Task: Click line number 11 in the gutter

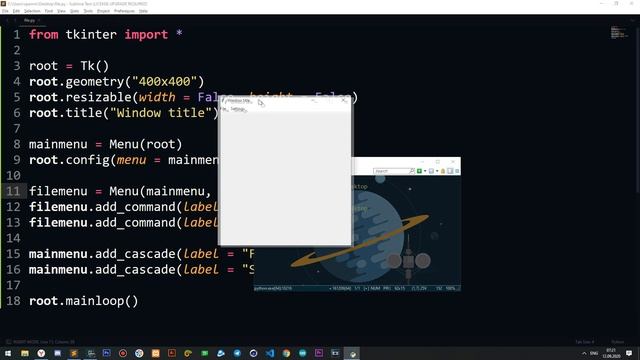Action: point(13,191)
